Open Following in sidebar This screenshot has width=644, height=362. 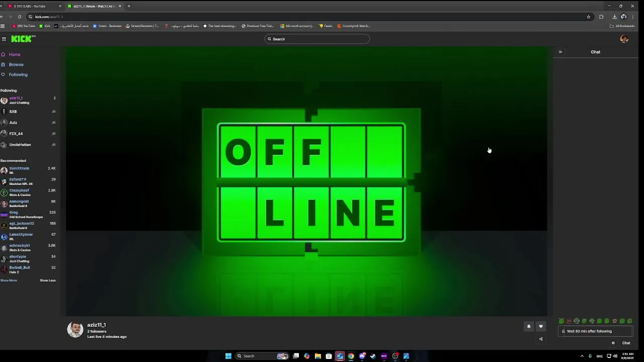click(x=14, y=74)
